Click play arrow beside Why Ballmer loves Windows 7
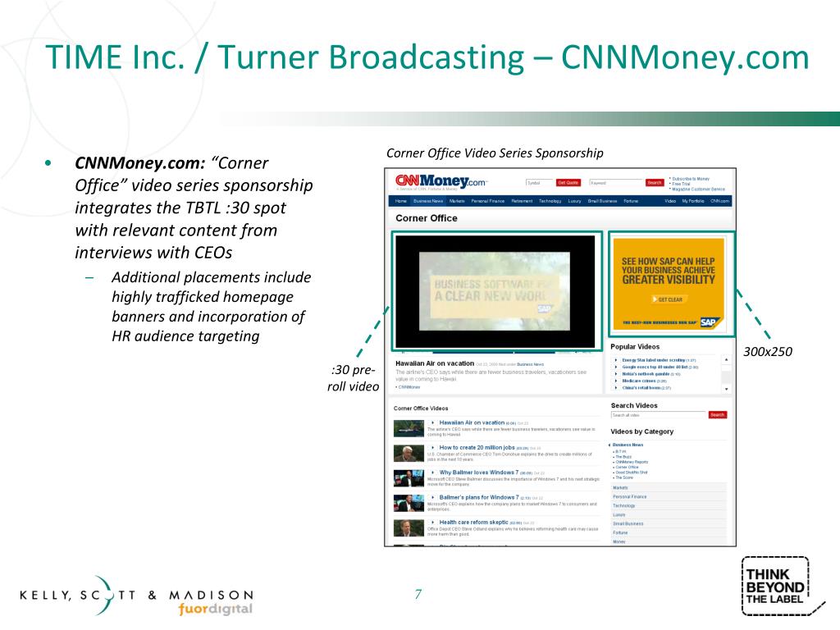Viewport: 840px width, 630px height. tap(433, 472)
